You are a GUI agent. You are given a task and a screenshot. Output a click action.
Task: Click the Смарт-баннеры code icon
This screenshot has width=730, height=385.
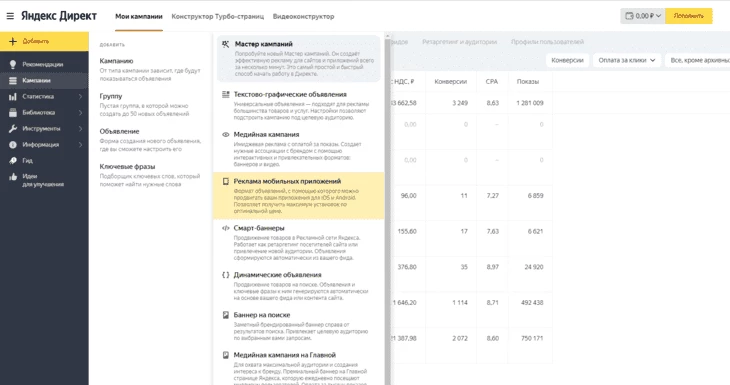[x=225, y=228]
